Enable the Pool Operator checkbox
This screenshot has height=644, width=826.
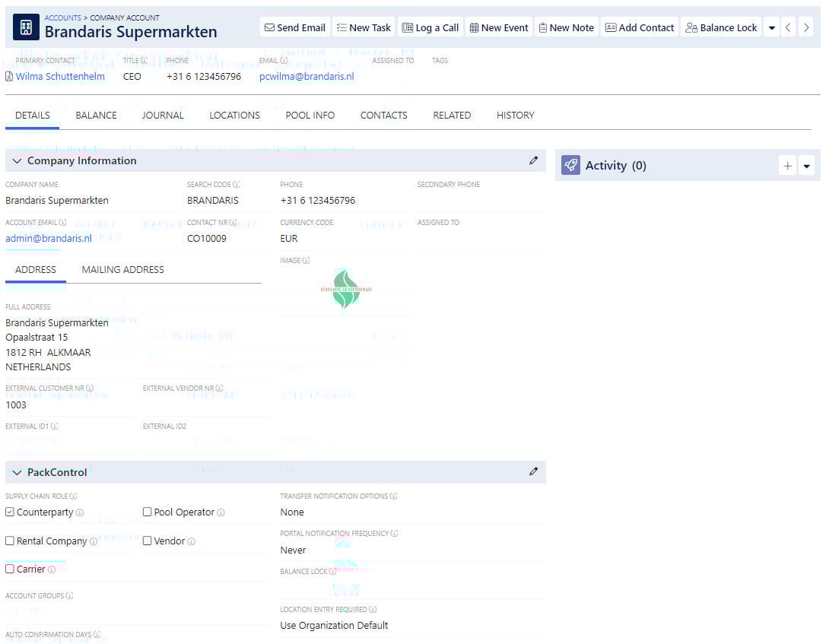pos(148,512)
